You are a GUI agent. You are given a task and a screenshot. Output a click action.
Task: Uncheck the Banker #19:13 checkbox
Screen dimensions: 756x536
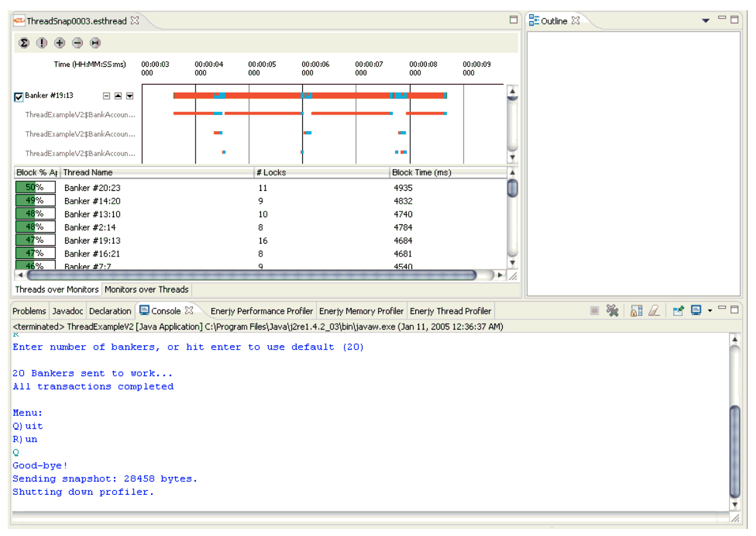(x=19, y=97)
